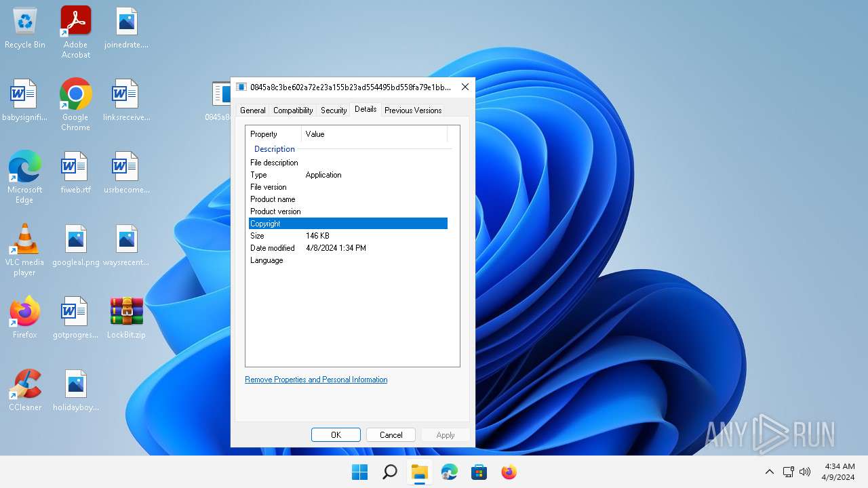The width and height of the screenshot is (868, 488).
Task: Select the fiweb.rtf document icon
Action: click(76, 174)
